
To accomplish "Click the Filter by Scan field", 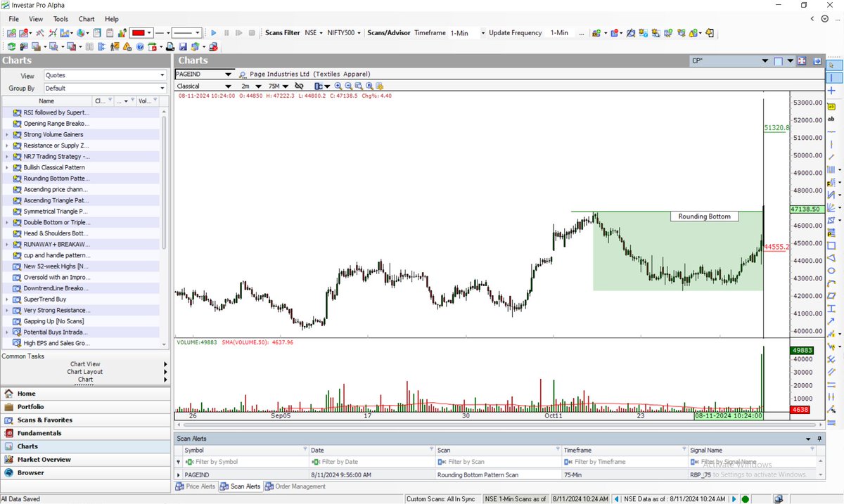I will click(x=497, y=462).
